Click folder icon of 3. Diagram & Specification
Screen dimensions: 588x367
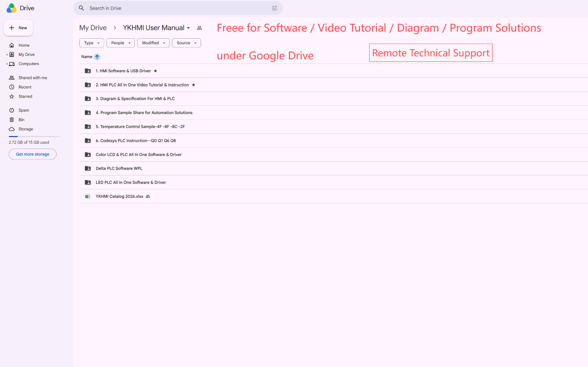(x=88, y=99)
